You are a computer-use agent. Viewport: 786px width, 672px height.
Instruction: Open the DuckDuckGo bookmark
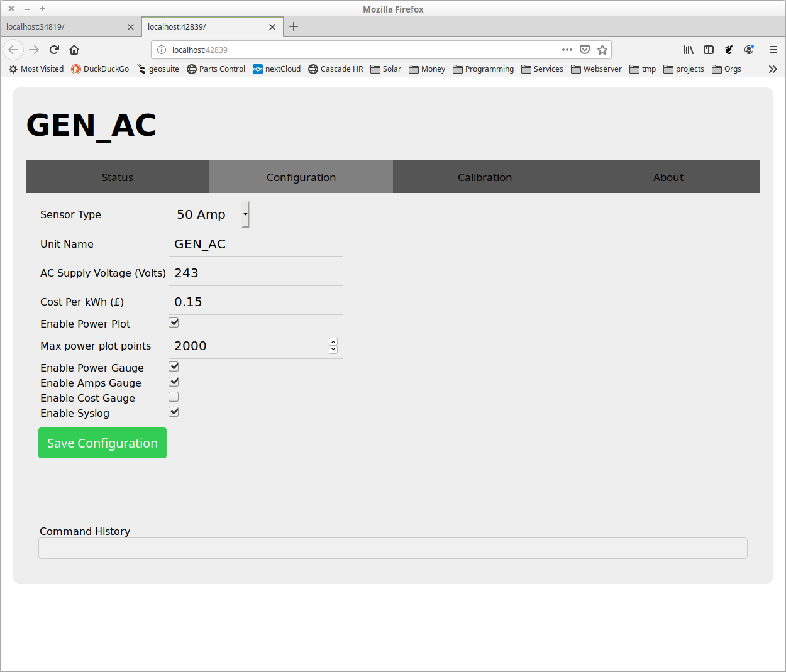[x=100, y=69]
